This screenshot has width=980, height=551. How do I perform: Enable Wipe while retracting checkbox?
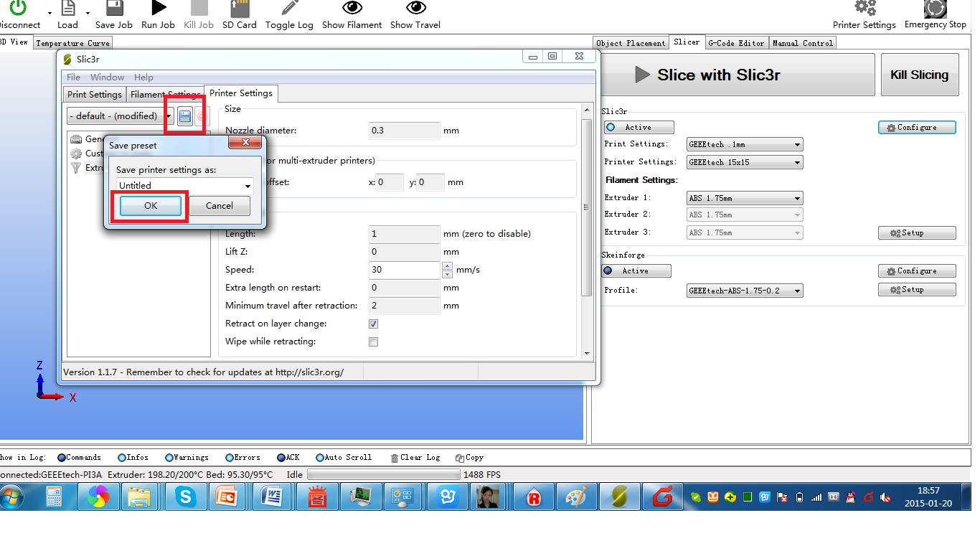point(373,342)
